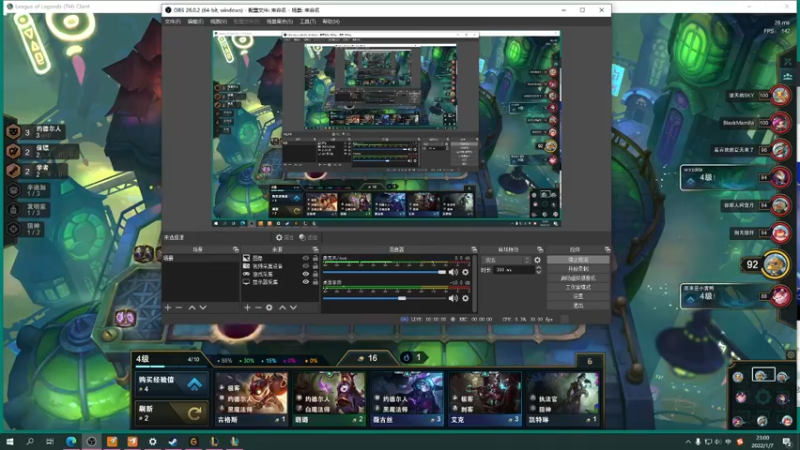800x450 pixels.
Task: Open the View menu in OBS
Action: pos(218,21)
